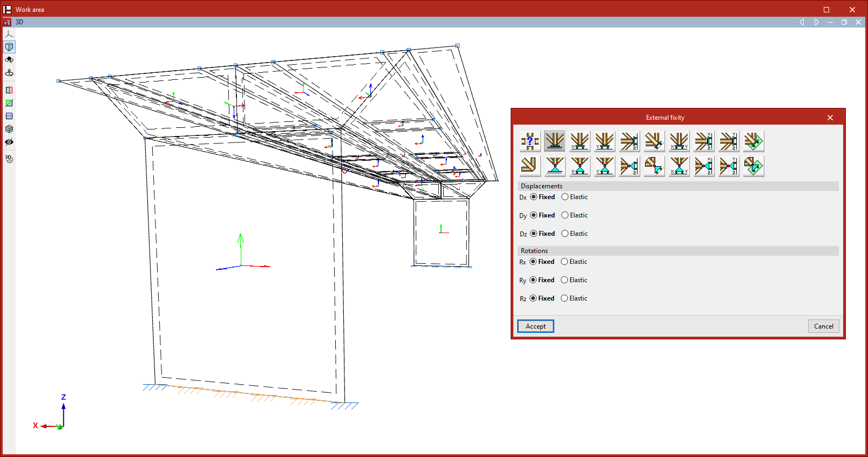Select the pinned support icon
Screen dimensions: 868x457
(x=555, y=166)
